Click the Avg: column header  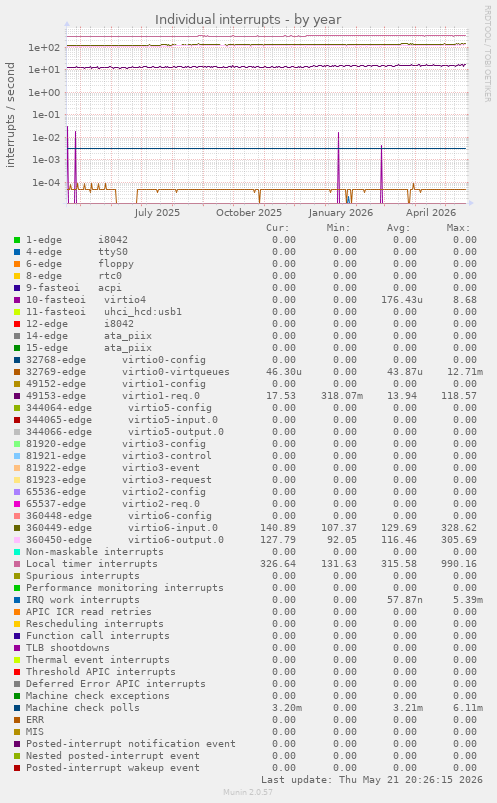pyautogui.click(x=398, y=228)
